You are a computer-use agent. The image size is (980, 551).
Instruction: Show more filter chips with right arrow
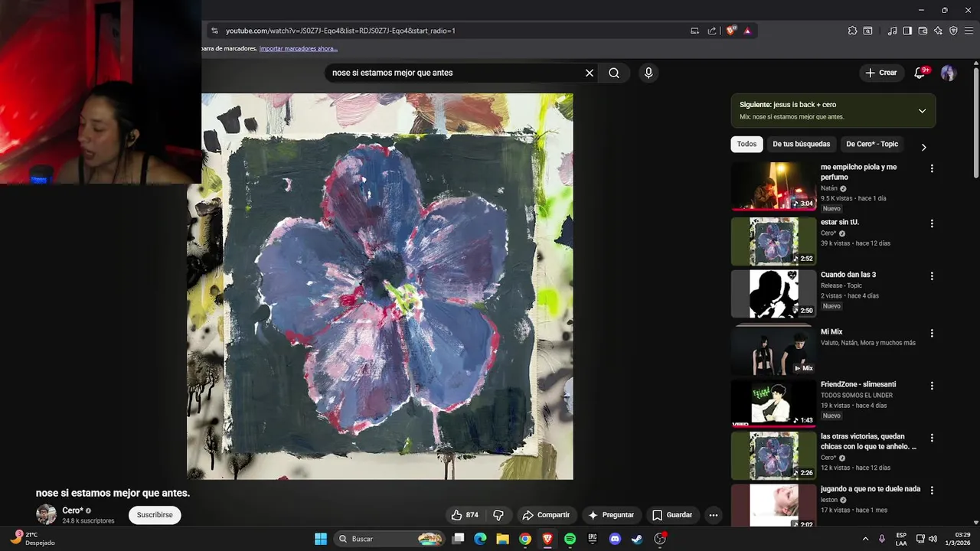click(x=923, y=147)
